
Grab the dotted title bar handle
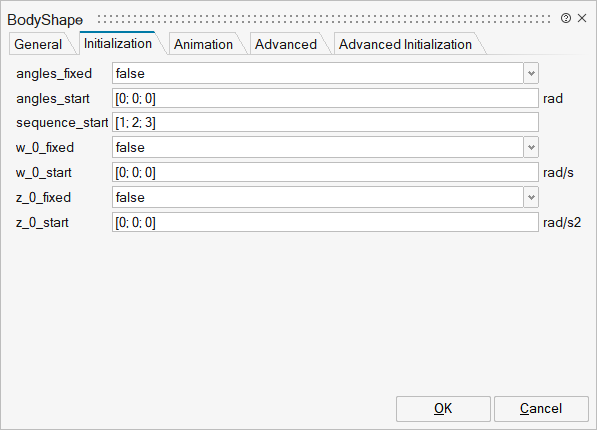tap(324, 19)
